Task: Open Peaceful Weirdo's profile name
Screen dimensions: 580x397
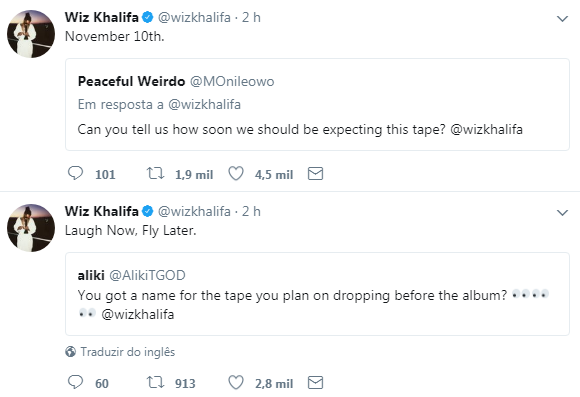Action: [131, 81]
